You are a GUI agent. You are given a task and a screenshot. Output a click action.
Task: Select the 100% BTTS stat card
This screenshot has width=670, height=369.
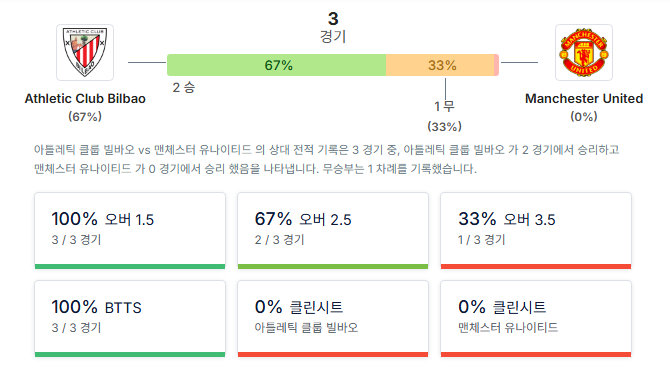(x=130, y=319)
